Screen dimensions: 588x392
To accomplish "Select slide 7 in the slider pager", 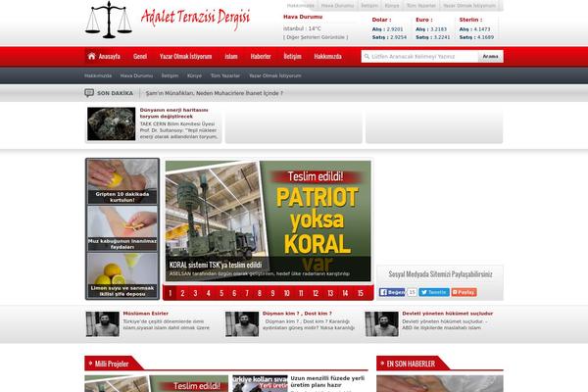I will tap(247, 293).
